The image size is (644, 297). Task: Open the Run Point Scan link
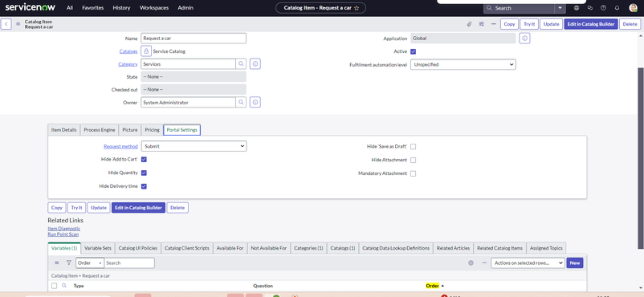[63, 234]
